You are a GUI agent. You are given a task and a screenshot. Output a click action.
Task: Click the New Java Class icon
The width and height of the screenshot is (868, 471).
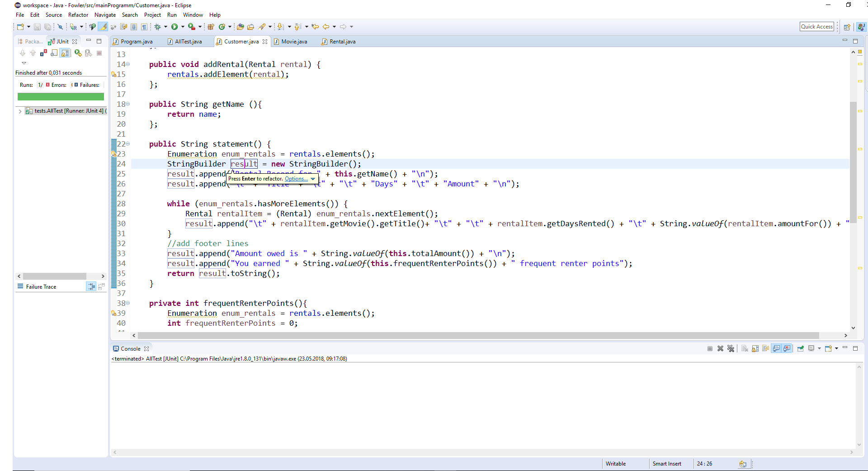pyautogui.click(x=222, y=27)
